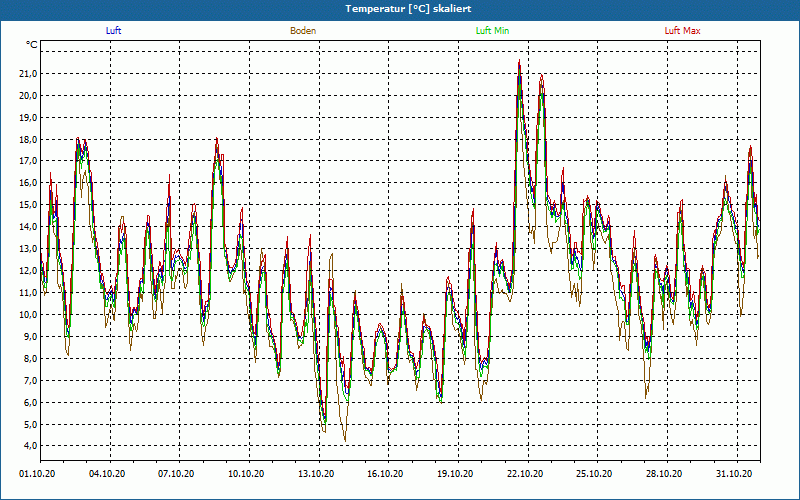Click the 9,0 y-axis label
This screenshot has height=500, width=800.
click(30, 337)
